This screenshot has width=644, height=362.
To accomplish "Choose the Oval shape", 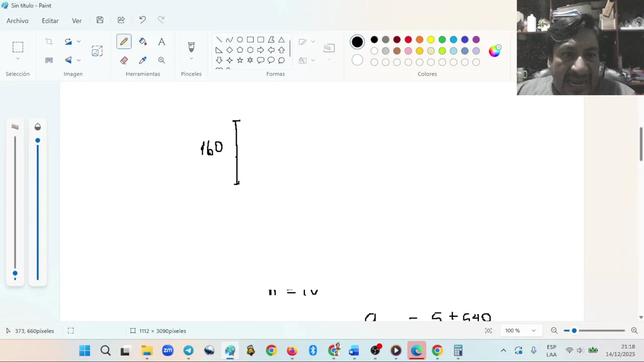I will 240,40.
